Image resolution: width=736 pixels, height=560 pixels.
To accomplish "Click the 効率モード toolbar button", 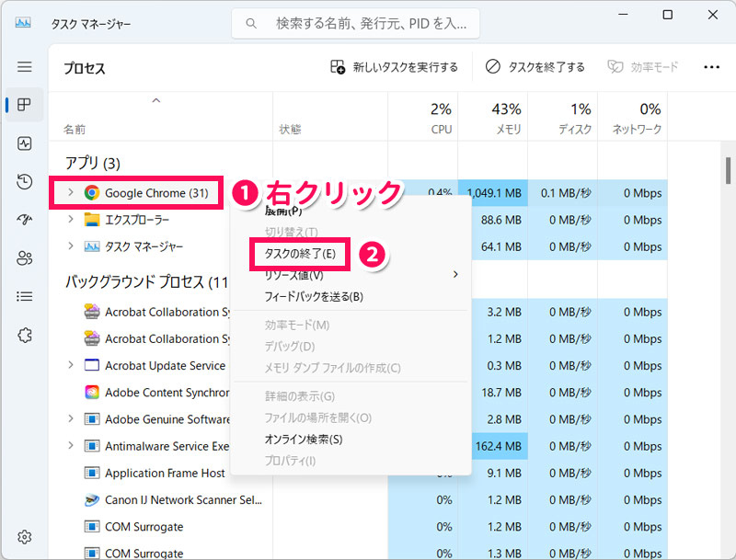I will tap(642, 67).
